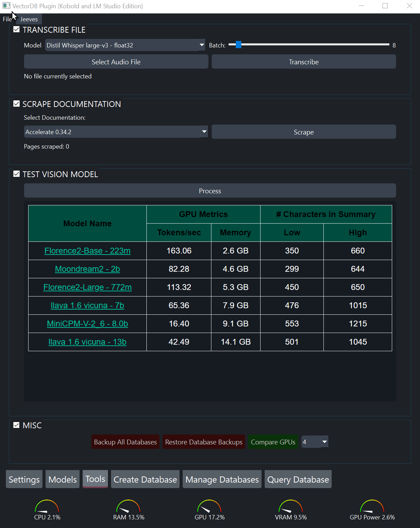420x528 pixels.
Task: Click the VectorDB app icon in title bar
Action: click(6, 6)
